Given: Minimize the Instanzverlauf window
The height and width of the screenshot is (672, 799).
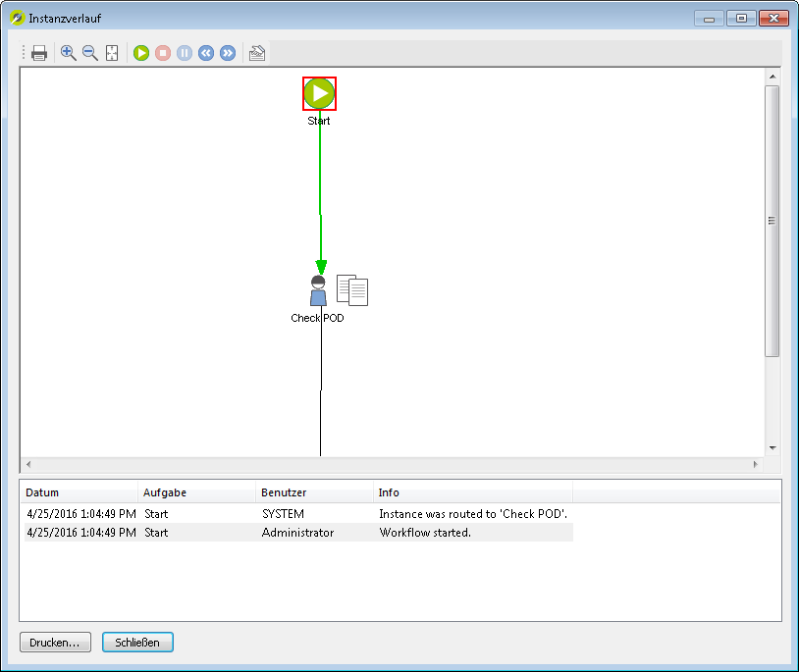Looking at the screenshot, I should coord(709,19).
